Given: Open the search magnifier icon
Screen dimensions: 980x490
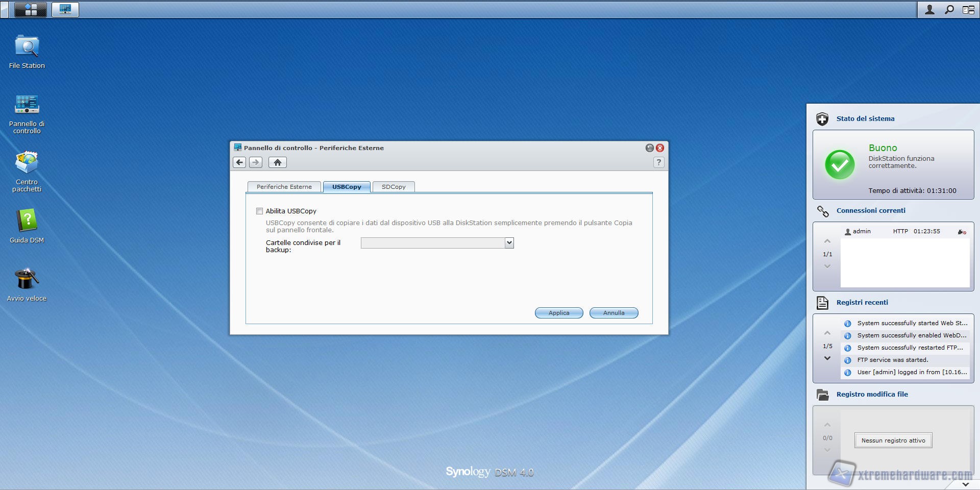Looking at the screenshot, I should (x=949, y=10).
